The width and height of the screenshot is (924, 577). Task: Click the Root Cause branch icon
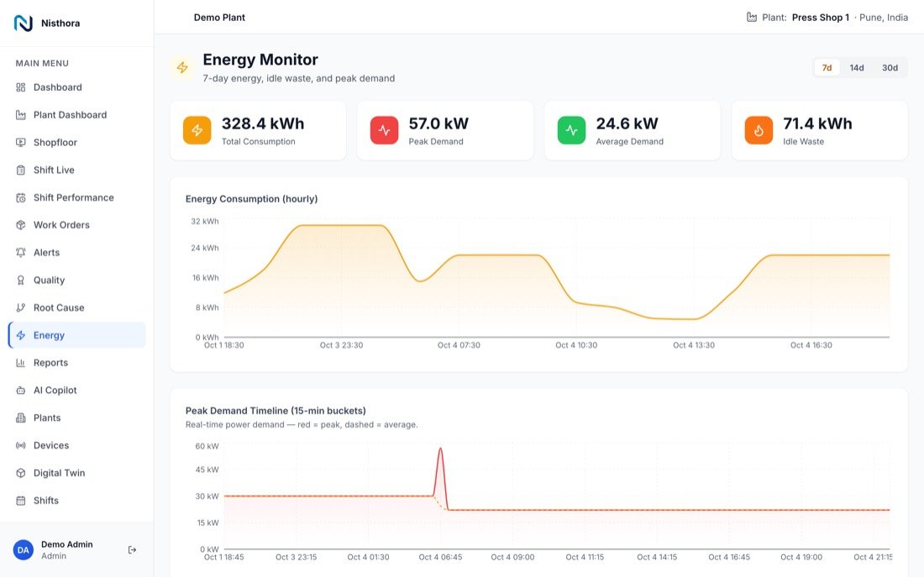tap(21, 307)
